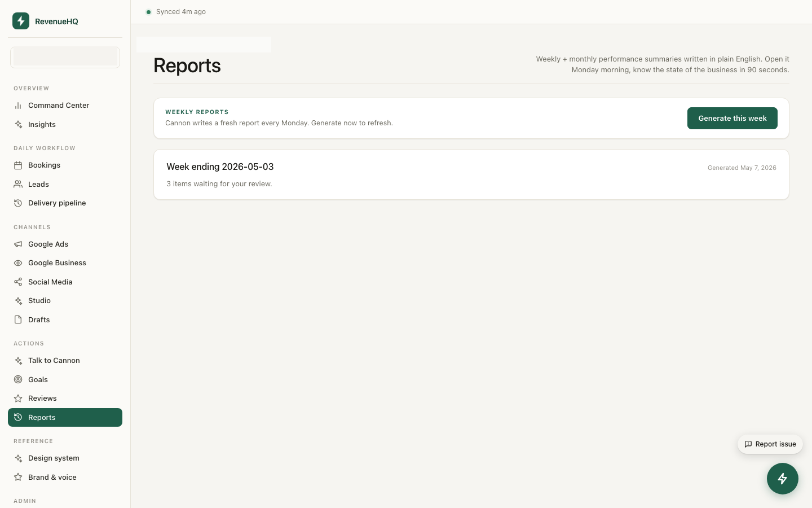Click the RevenueHQ lightning bolt logo
The height and width of the screenshot is (508, 812).
coord(21,21)
